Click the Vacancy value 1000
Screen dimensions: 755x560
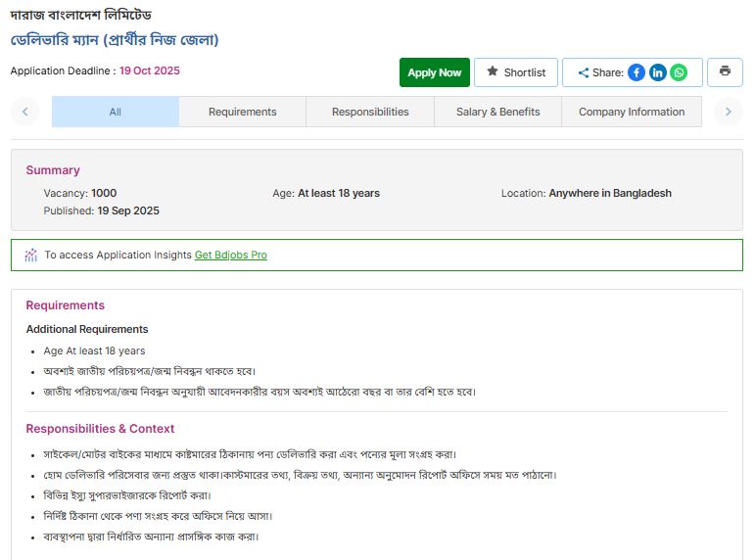[x=104, y=193]
